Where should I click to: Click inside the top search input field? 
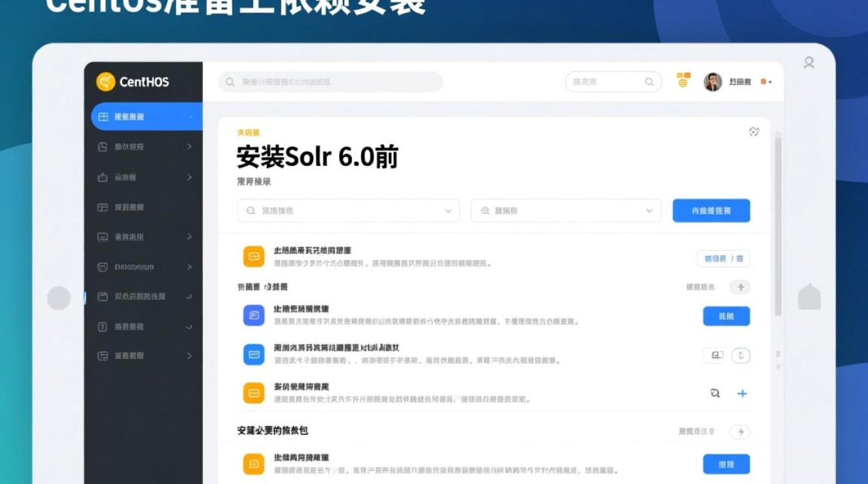pyautogui.click(x=331, y=82)
